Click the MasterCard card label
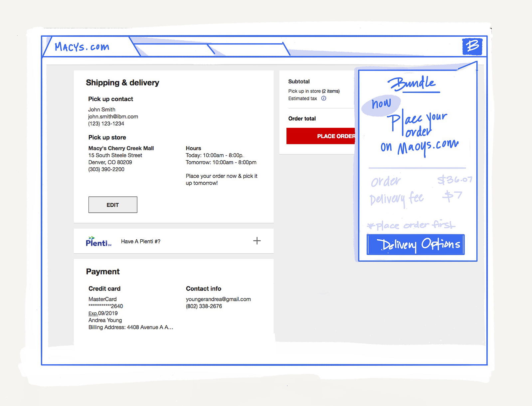 (102, 299)
